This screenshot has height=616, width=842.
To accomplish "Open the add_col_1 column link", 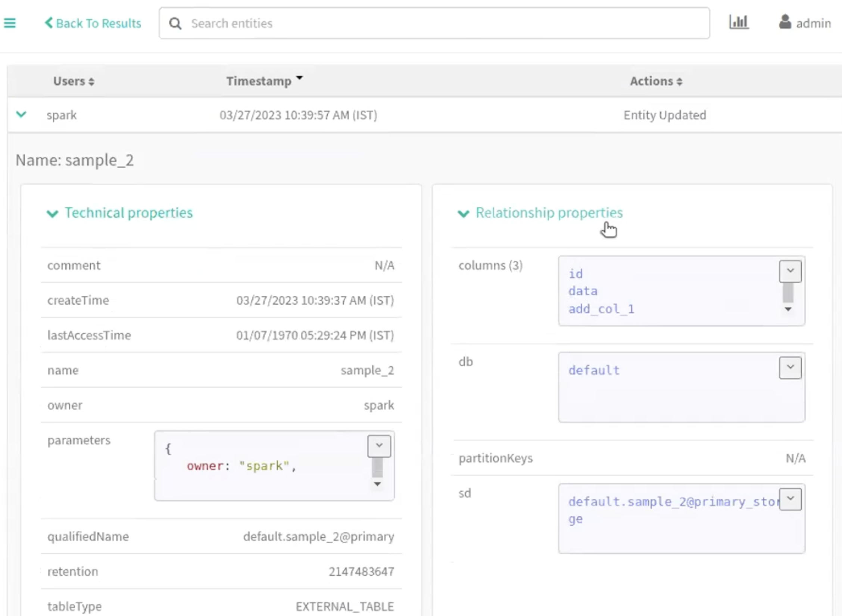I will tap(601, 309).
